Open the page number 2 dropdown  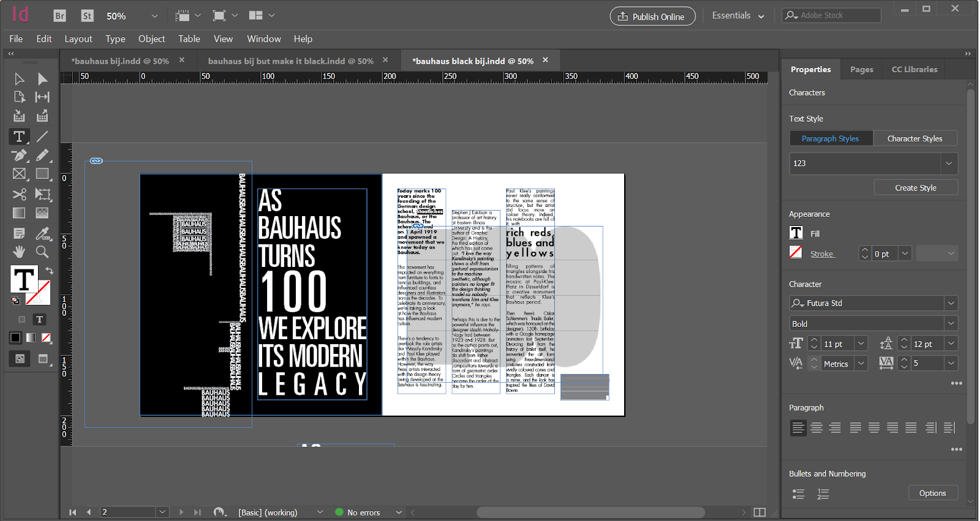click(x=162, y=512)
